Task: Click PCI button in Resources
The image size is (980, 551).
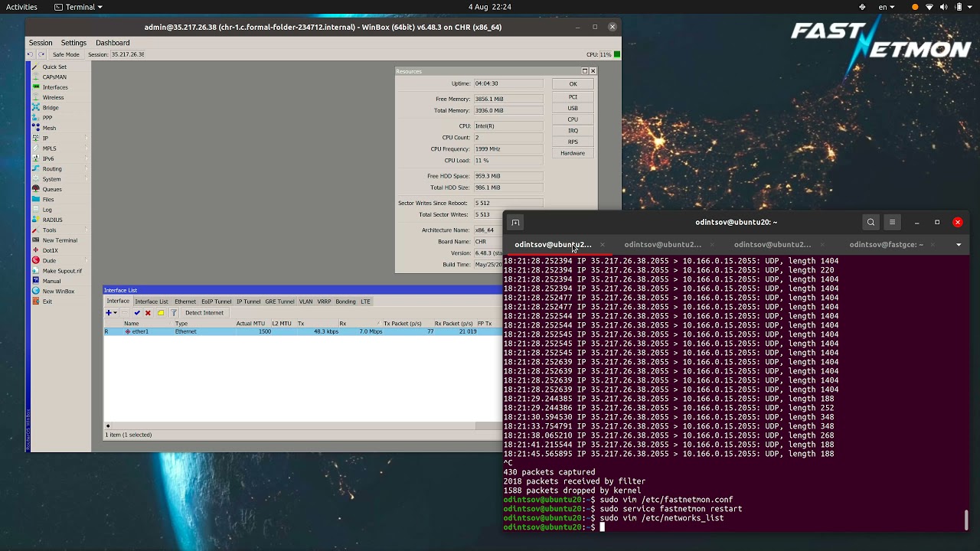Action: [573, 97]
